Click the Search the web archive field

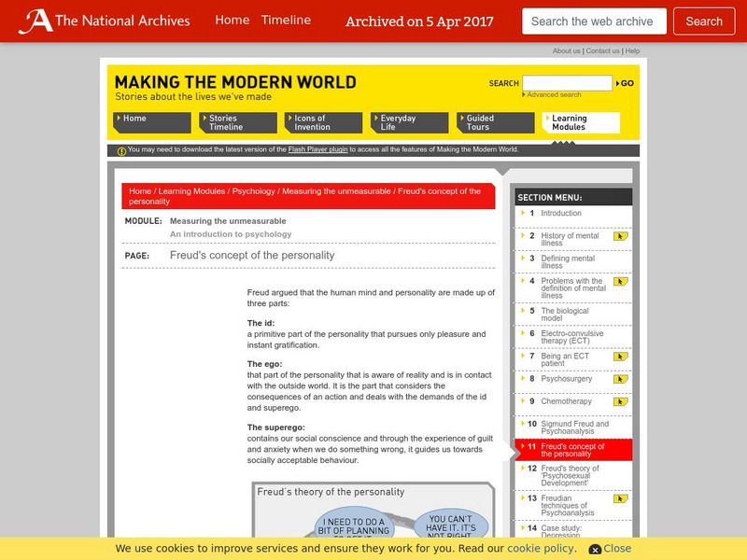coord(594,21)
